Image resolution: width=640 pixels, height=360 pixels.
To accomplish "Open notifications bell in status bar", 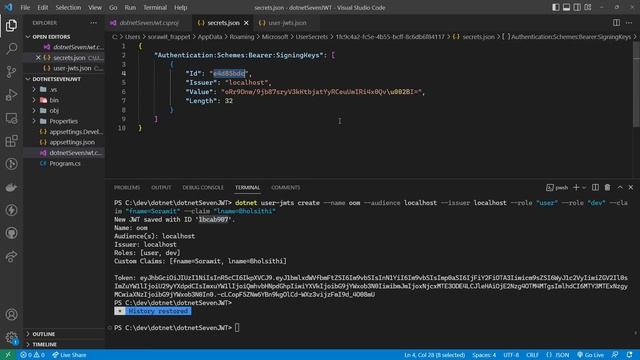I will tap(629, 355).
